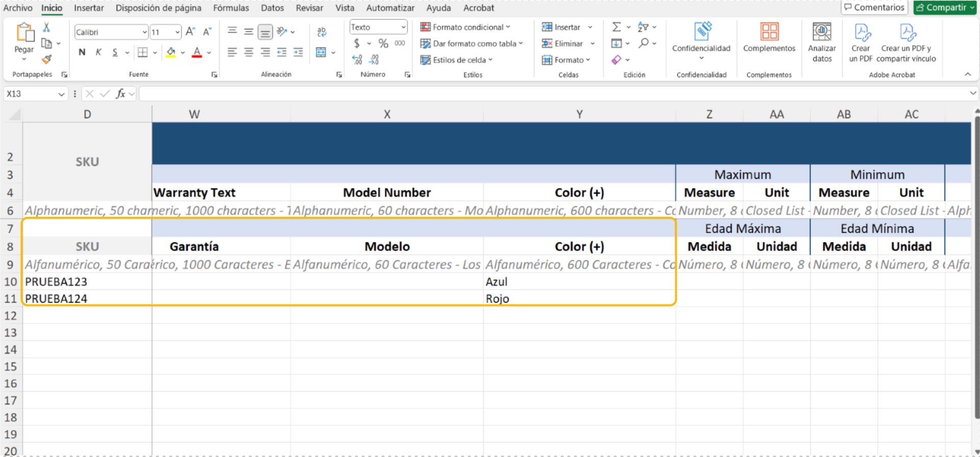Toggle bold N formatting
The image size is (980, 457).
point(82,52)
